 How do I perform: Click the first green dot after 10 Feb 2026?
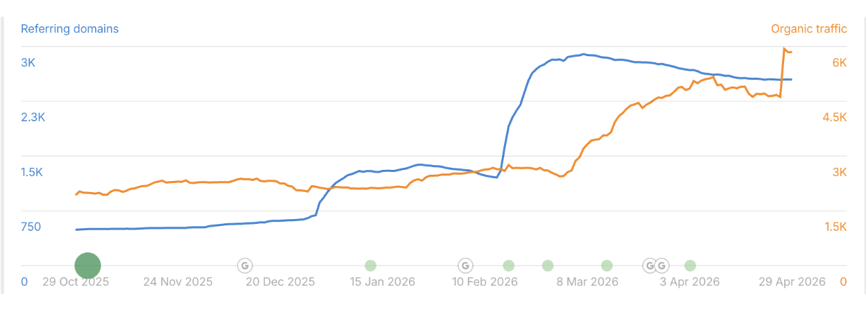[x=508, y=265]
